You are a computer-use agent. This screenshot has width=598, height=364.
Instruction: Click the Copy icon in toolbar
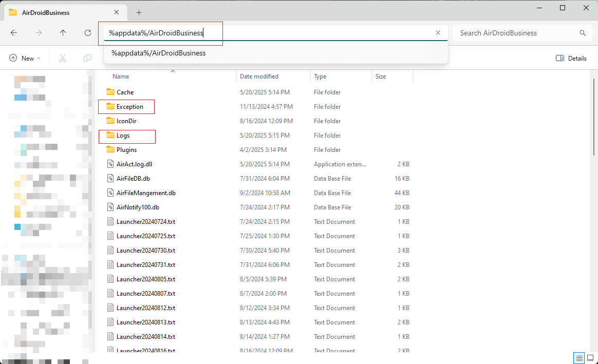(x=87, y=58)
